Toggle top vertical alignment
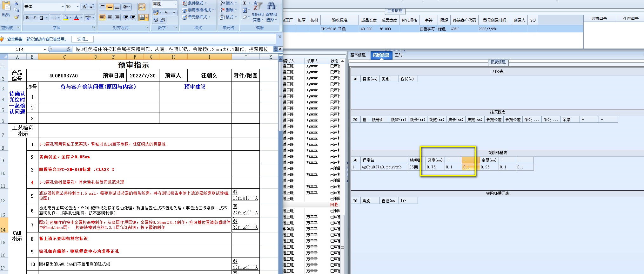Screen dimensions: 644x274 click(x=102, y=7)
